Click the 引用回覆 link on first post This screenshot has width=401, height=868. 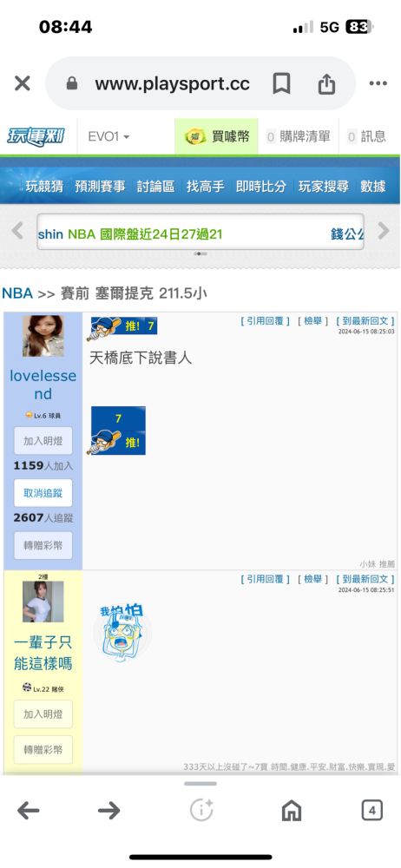[266, 321]
